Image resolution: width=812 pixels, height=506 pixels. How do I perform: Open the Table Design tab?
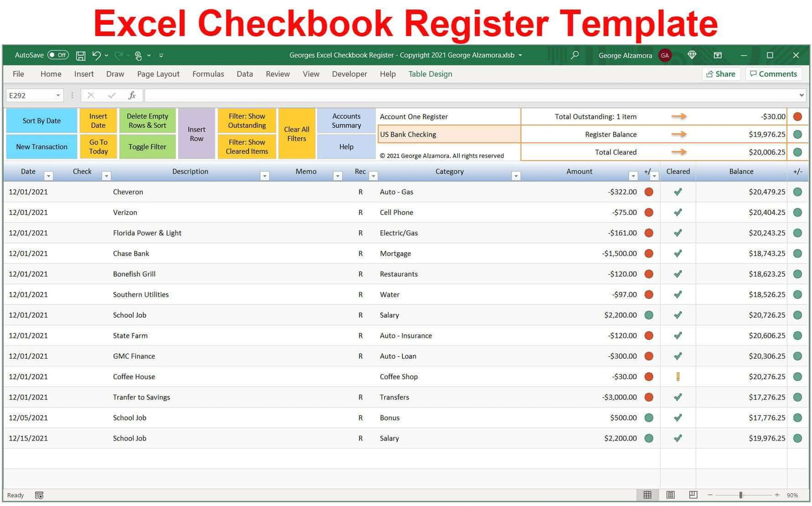pyautogui.click(x=430, y=74)
